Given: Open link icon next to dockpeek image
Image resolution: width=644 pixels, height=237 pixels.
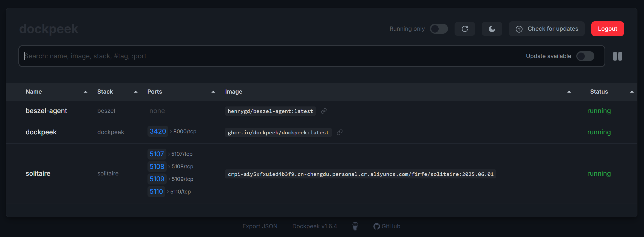Looking at the screenshot, I should point(340,132).
